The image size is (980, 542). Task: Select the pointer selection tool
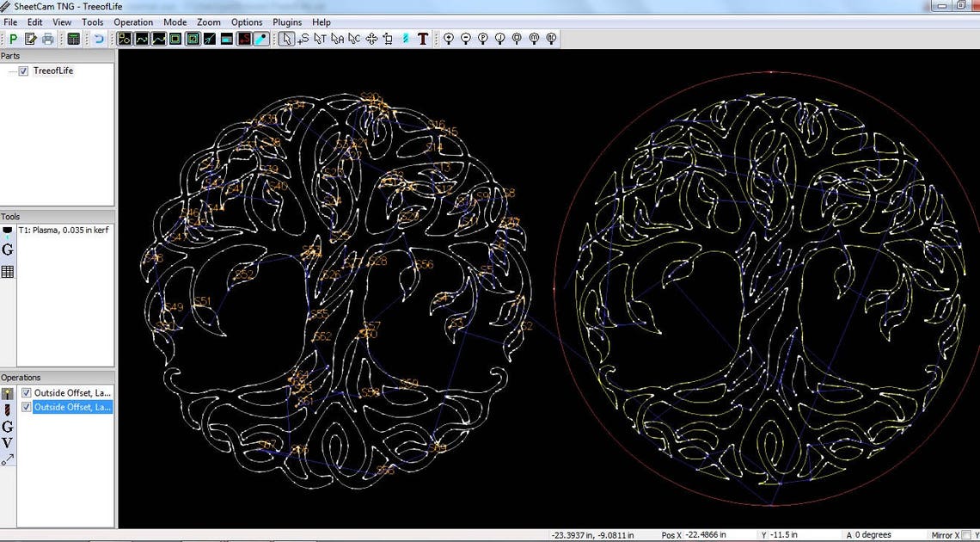287,39
